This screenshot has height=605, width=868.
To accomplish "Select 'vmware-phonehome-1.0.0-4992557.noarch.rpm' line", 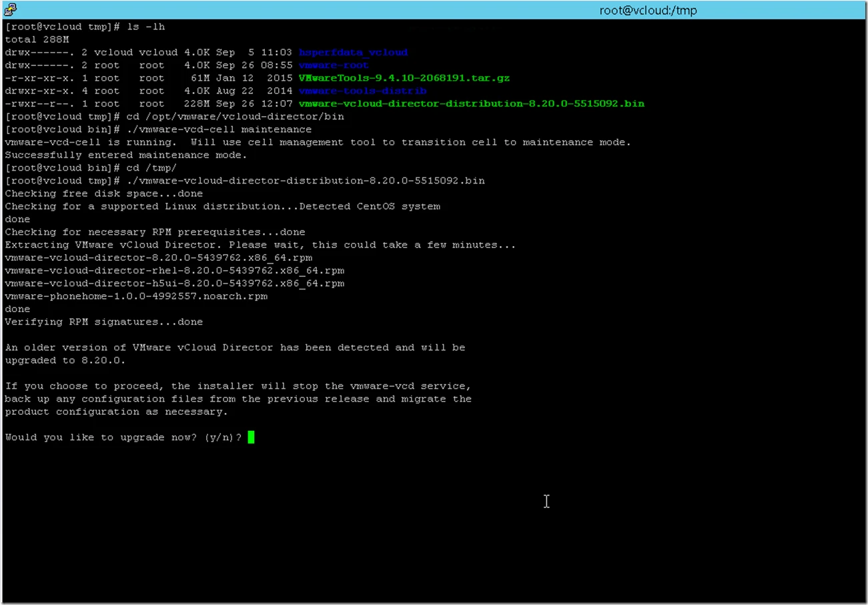I will 136,296.
